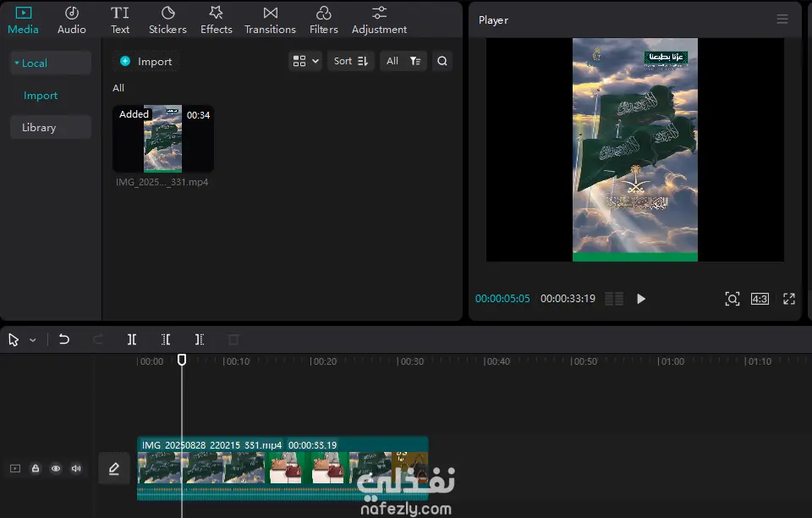
Task: Hide the video track with eye icon
Action: [x=56, y=468]
